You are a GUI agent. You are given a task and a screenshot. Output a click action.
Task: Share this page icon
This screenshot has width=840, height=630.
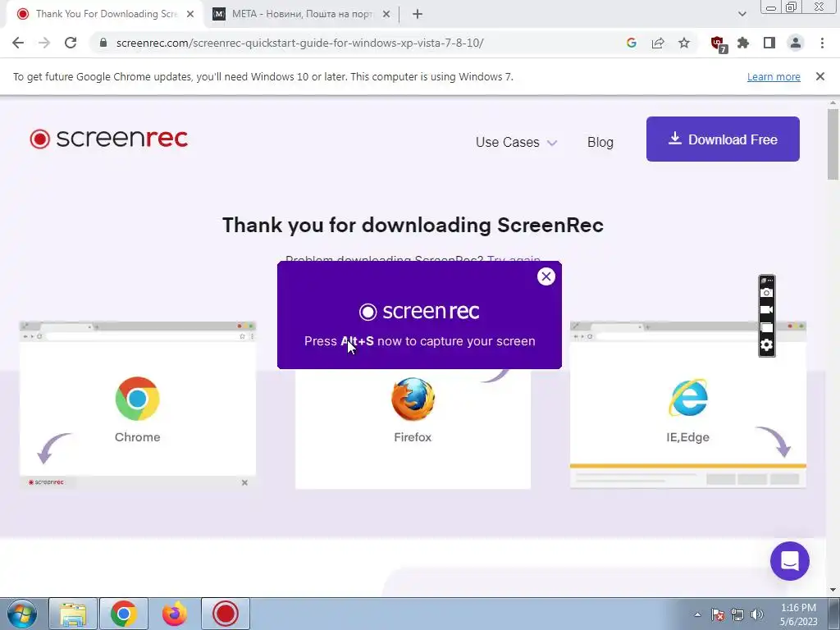click(658, 43)
